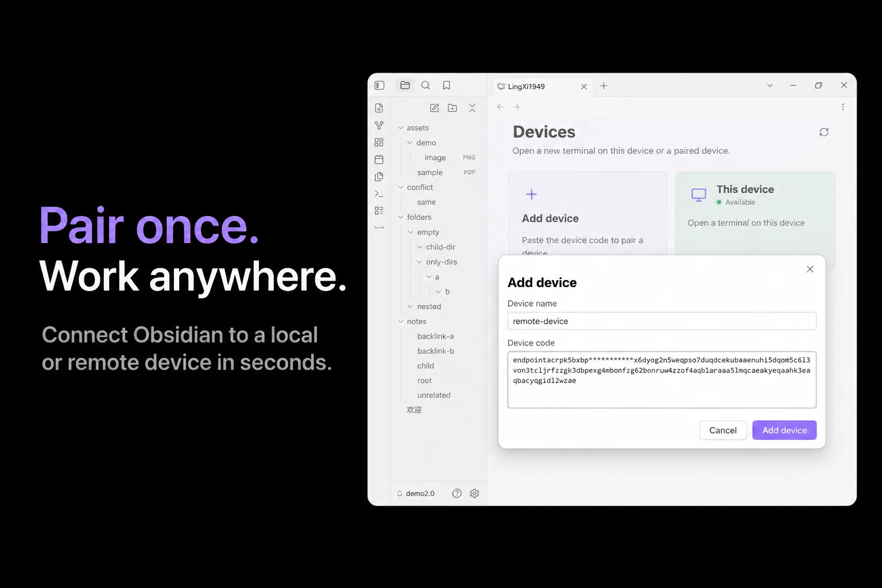
Task: Click the checklist icon in the ribbon
Action: point(379,211)
